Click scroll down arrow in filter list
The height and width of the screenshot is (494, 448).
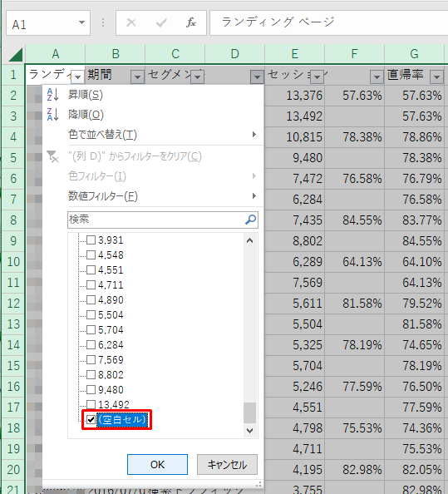point(250,430)
